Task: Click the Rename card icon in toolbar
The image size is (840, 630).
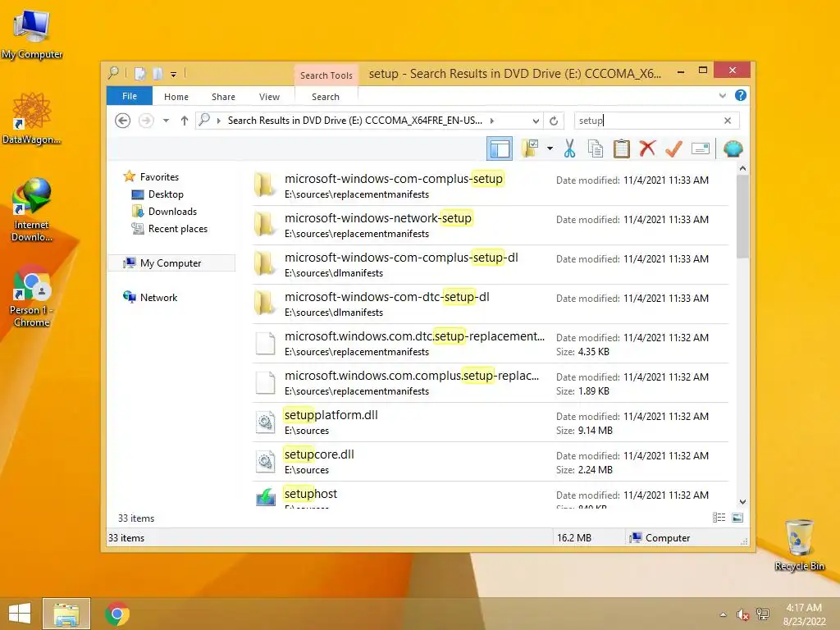Action: (x=701, y=148)
